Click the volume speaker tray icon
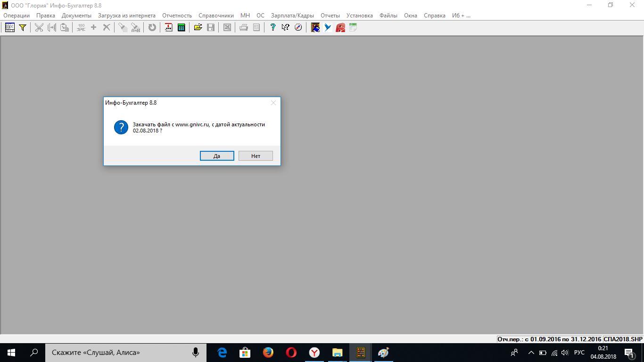Viewport: 644px width, 362px height. [x=565, y=353]
